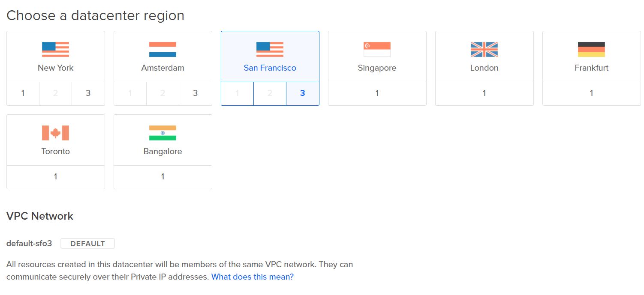
Task: Select New York datacenter 1
Action: 23,93
